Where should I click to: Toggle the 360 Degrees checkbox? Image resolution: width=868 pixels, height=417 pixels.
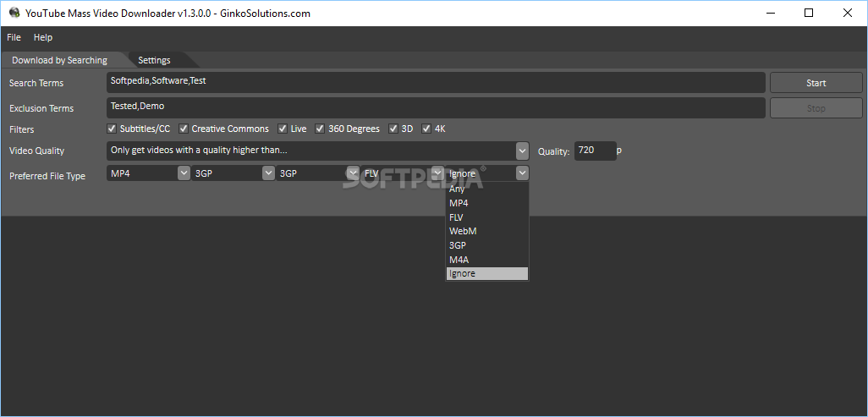[x=320, y=129]
